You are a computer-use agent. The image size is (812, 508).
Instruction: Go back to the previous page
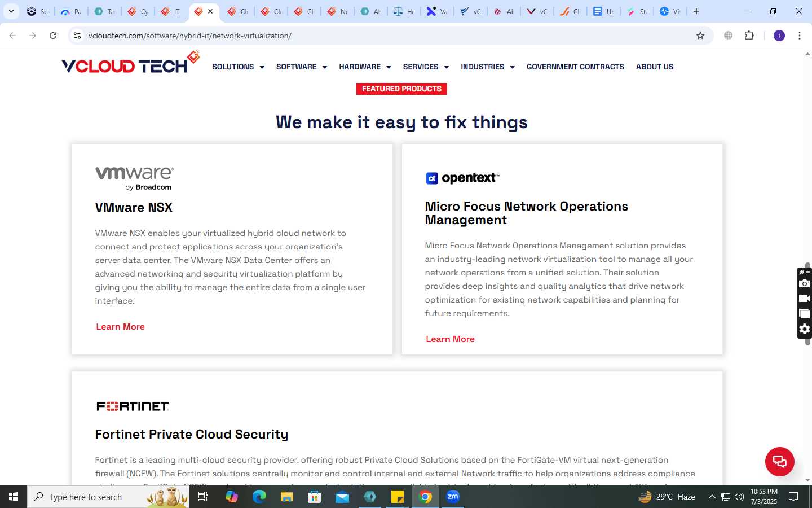[12, 36]
